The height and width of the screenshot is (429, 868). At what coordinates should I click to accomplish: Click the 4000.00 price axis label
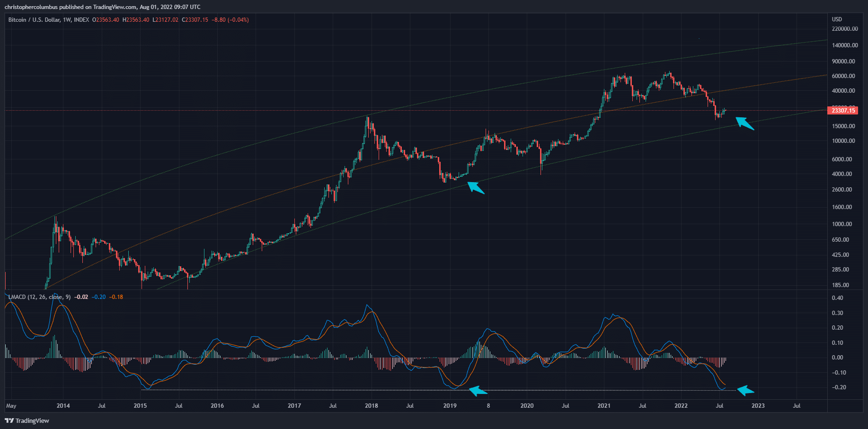tap(843, 174)
